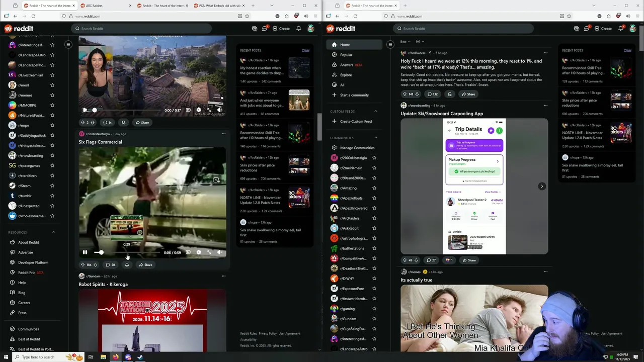Open r/Unexpected community in left sidebar
The width and height of the screenshot is (644, 362).
tap(28, 206)
